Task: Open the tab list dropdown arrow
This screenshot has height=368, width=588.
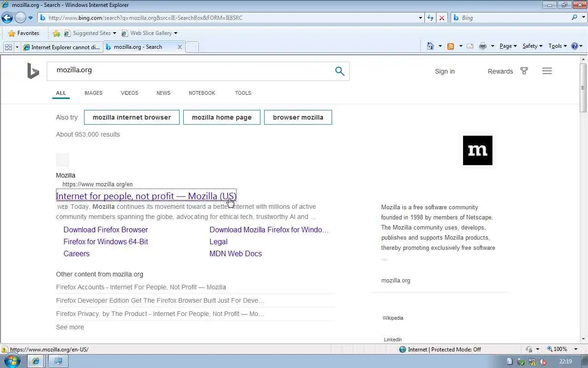Action: [x=17, y=47]
